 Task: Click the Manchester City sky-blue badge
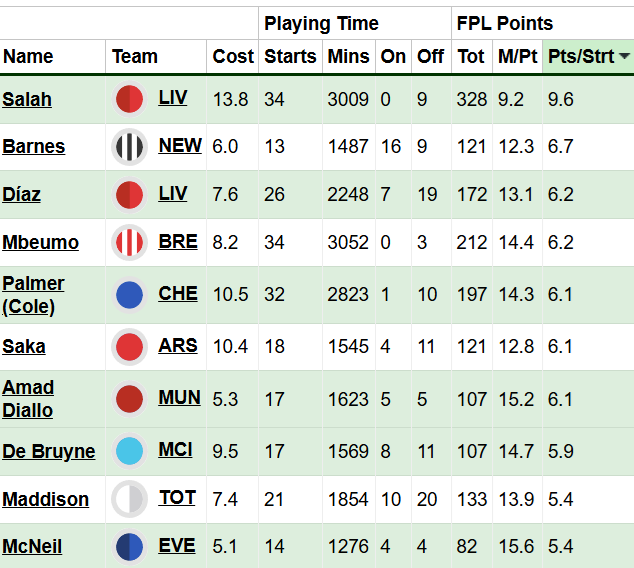tap(130, 451)
